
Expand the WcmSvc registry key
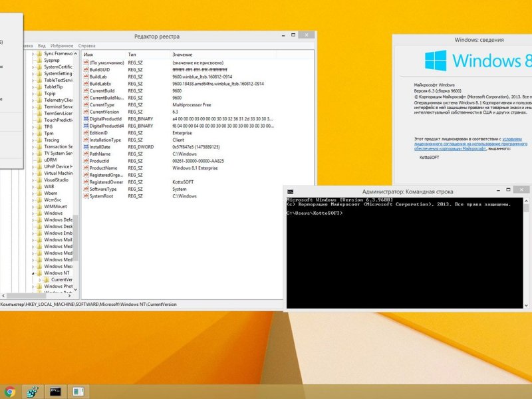(x=33, y=200)
